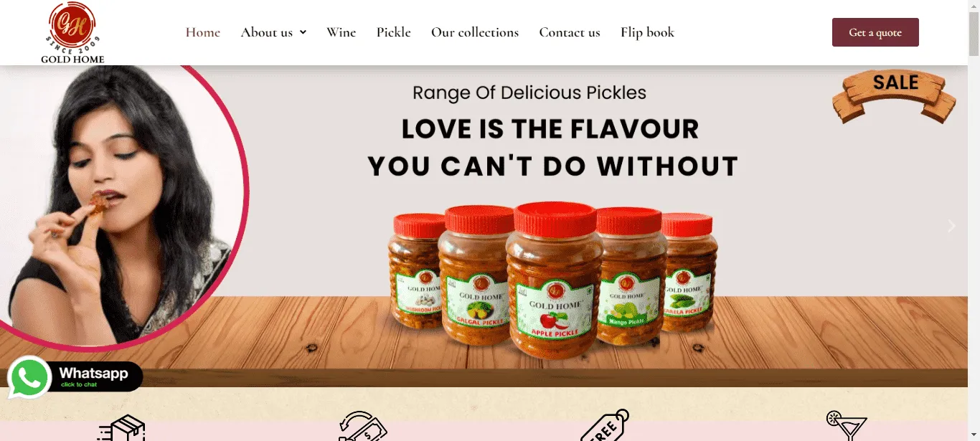Click the Whatsapp click to chat label
Viewport: 980px width, 441px height.
95,376
